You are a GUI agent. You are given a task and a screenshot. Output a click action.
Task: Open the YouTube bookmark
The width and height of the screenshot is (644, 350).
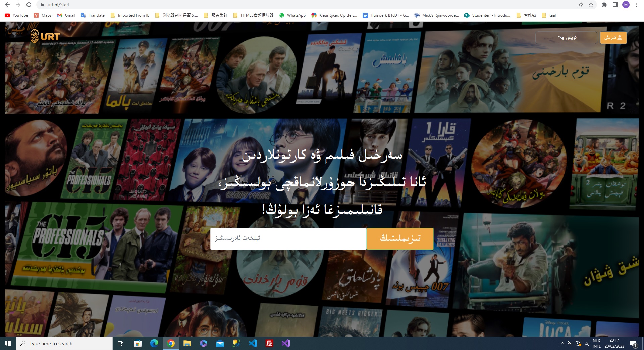coord(16,15)
